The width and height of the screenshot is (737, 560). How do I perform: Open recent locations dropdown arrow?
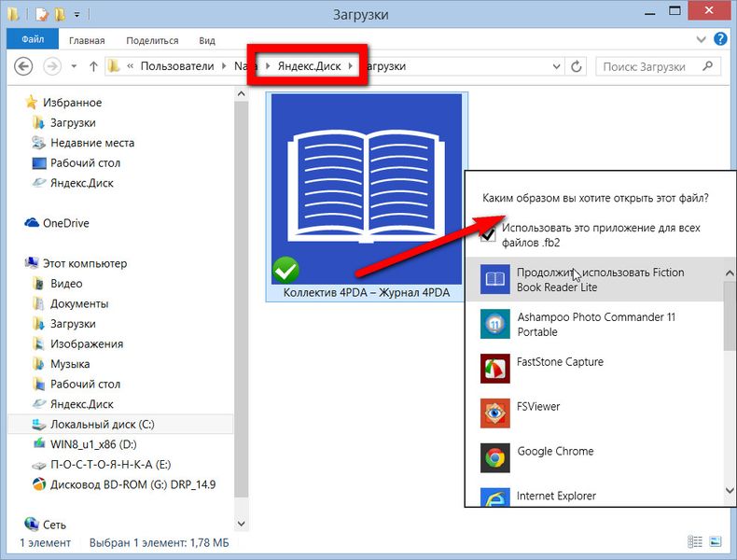click(74, 66)
